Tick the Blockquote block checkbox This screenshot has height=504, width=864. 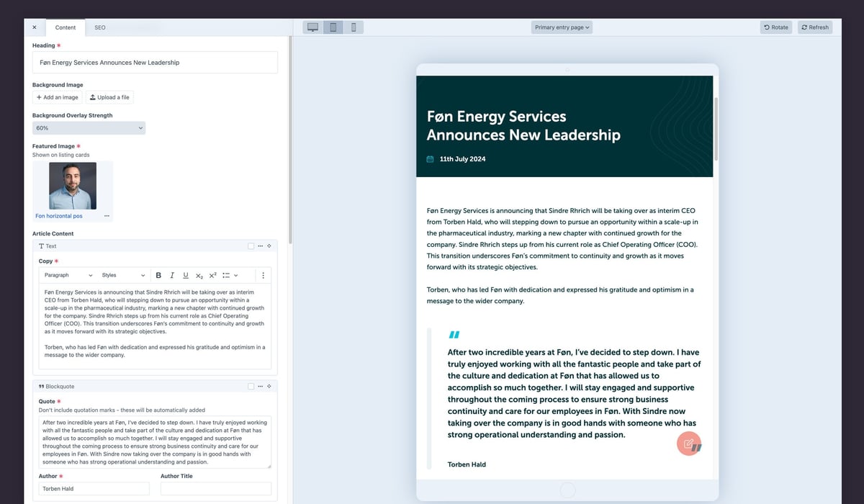point(251,387)
